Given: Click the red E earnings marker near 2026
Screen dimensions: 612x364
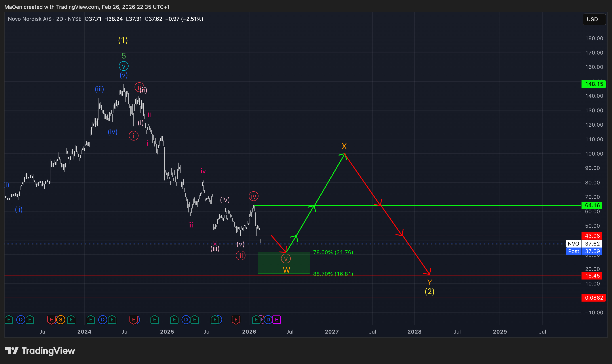Looking at the screenshot, I should click(x=236, y=320).
